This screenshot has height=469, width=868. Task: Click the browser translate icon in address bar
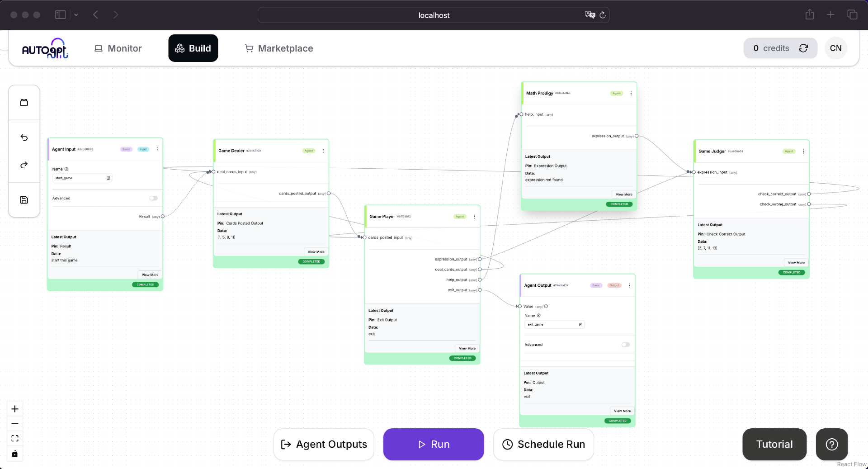click(590, 15)
